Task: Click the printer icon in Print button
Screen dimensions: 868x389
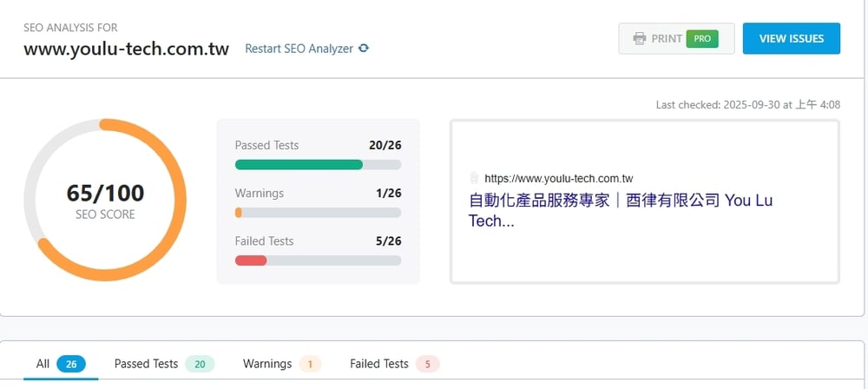Action: [x=640, y=38]
